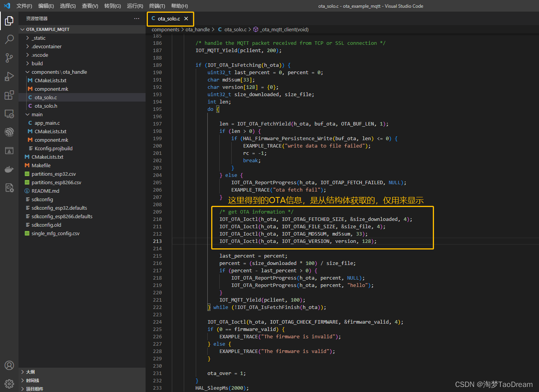Click the Explorer more actions ellipsis
This screenshot has height=392, width=539.
137,19
